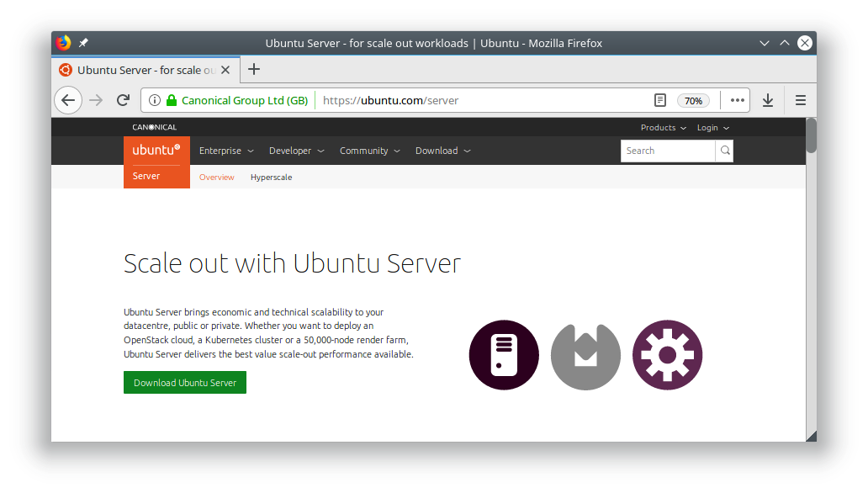Open the Firefox hamburger menu
This screenshot has height=493, width=868.
tap(800, 99)
